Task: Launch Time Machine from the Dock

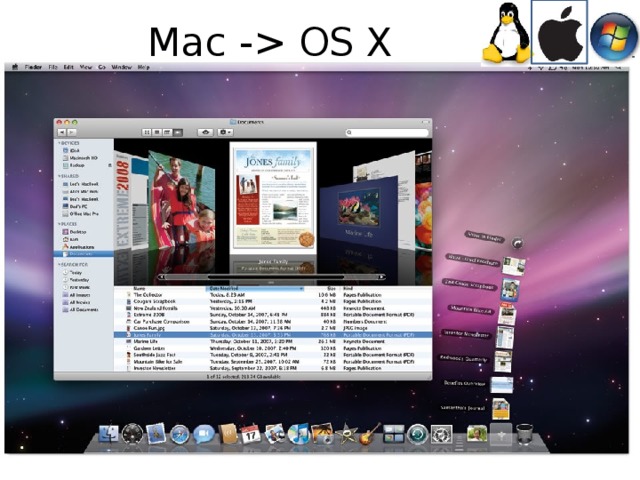Action: (x=418, y=434)
